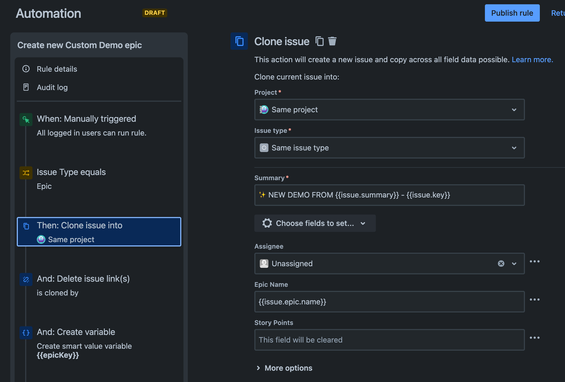Follow the Learn more link

pyautogui.click(x=532, y=59)
